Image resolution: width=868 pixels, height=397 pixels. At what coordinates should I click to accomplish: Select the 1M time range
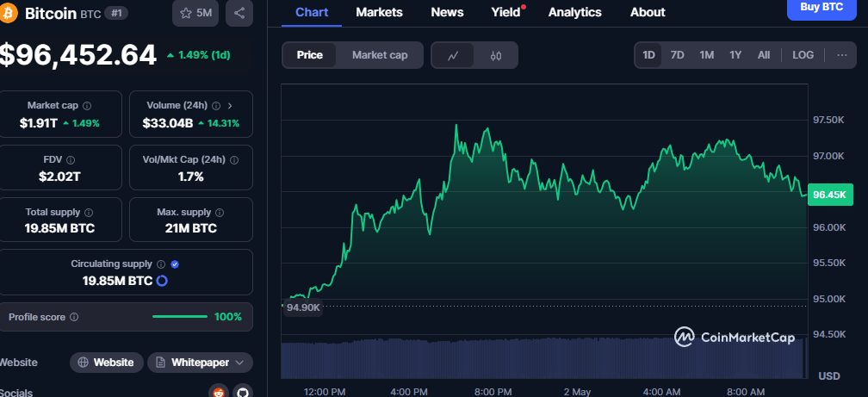tap(706, 55)
